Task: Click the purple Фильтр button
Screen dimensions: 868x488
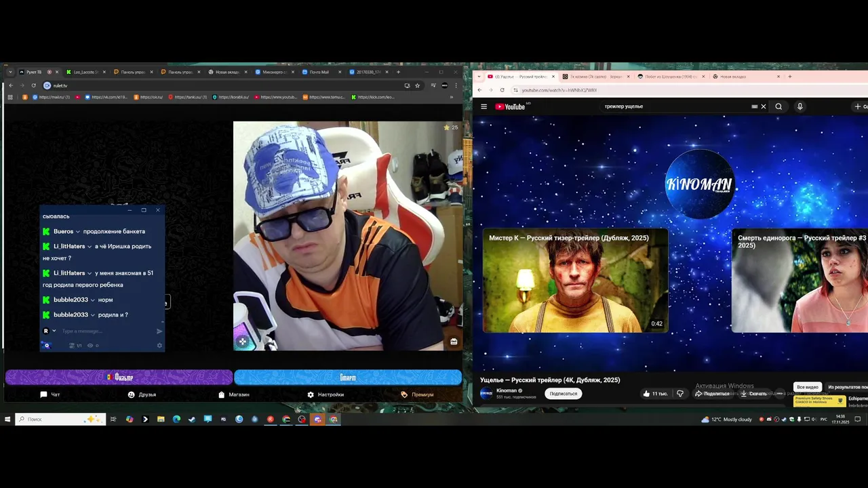Action: (119, 377)
